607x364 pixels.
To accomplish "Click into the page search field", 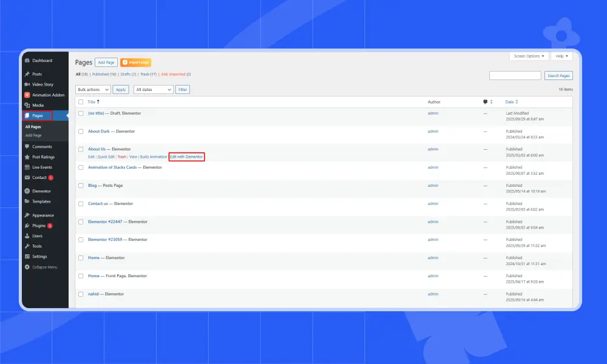I will tap(515, 76).
